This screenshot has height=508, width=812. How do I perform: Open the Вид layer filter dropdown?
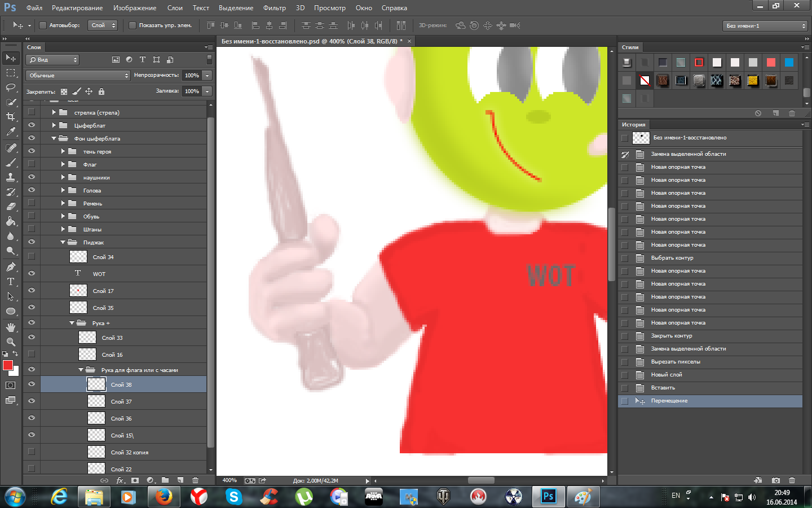[54, 59]
